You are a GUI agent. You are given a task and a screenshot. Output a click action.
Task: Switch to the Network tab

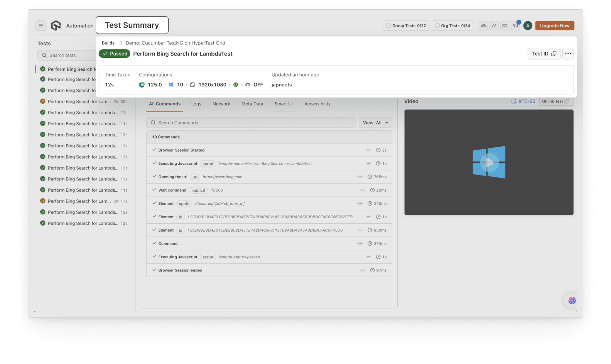[221, 104]
